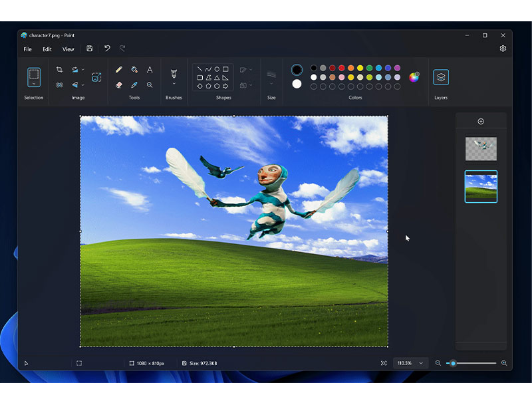Zoom out with the minus magnifier

[x=438, y=363]
